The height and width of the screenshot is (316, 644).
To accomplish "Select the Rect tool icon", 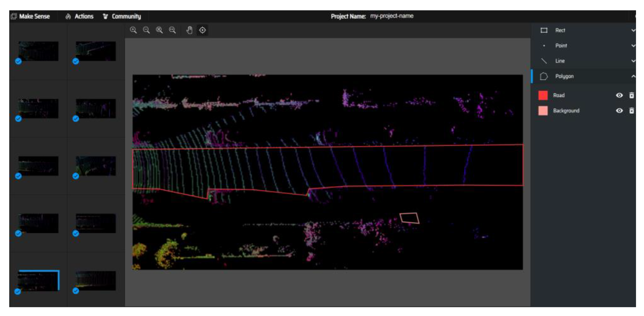I will tap(544, 30).
